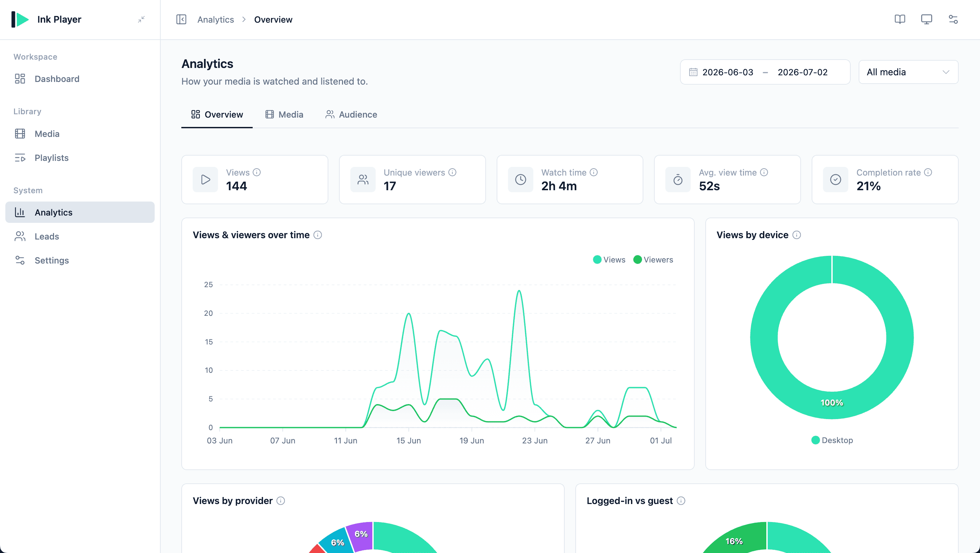Click the Unique viewers info icon
This screenshot has width=980, height=553.
tap(452, 172)
